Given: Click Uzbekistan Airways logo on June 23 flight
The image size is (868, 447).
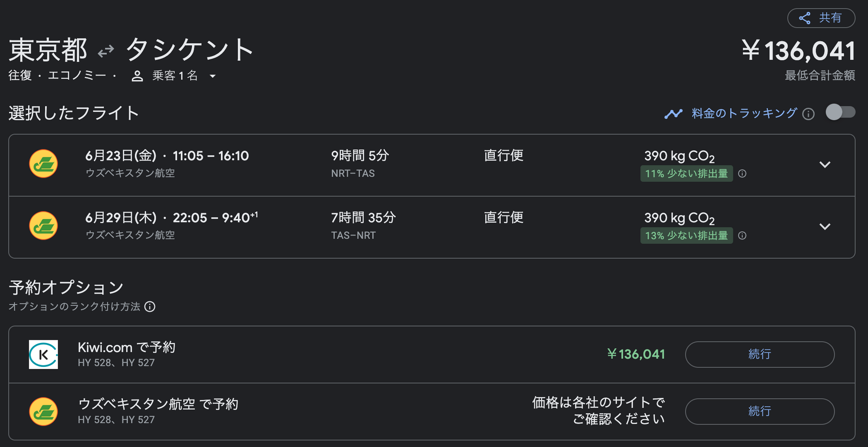Looking at the screenshot, I should point(43,164).
